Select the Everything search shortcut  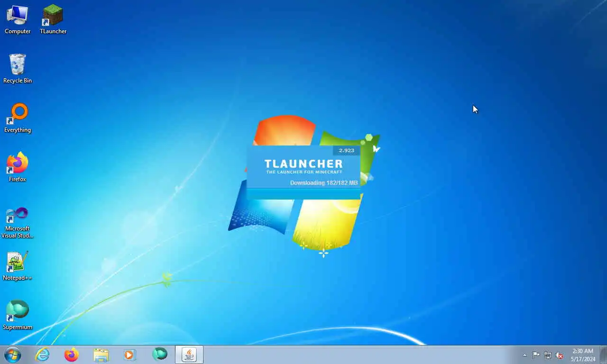18,118
